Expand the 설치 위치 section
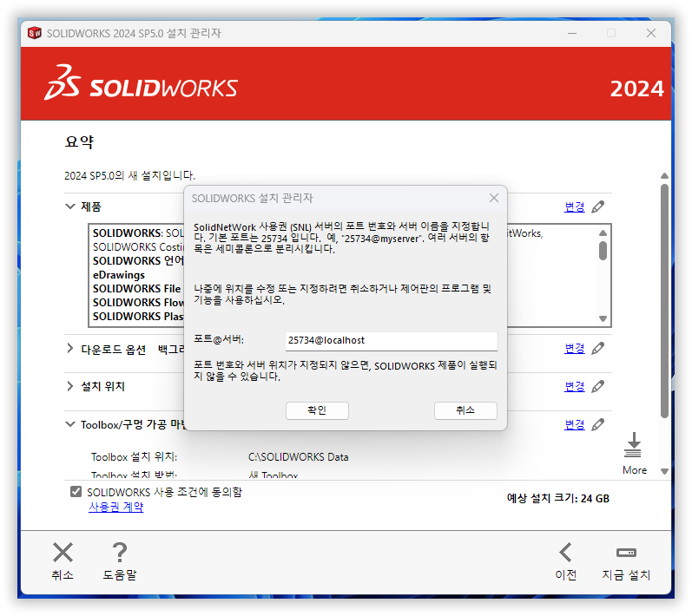Image resolution: width=692 pixels, height=616 pixels. [70, 386]
